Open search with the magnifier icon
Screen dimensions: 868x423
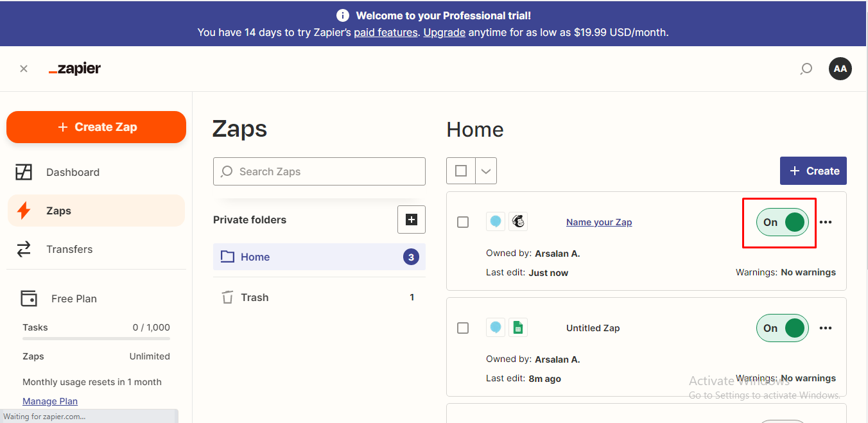tap(806, 69)
